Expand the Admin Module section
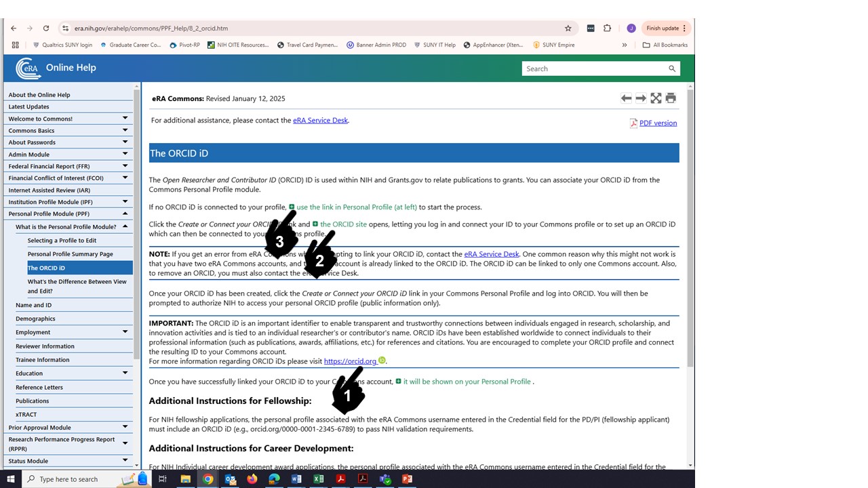The height and width of the screenshot is (488, 868). [x=125, y=154]
